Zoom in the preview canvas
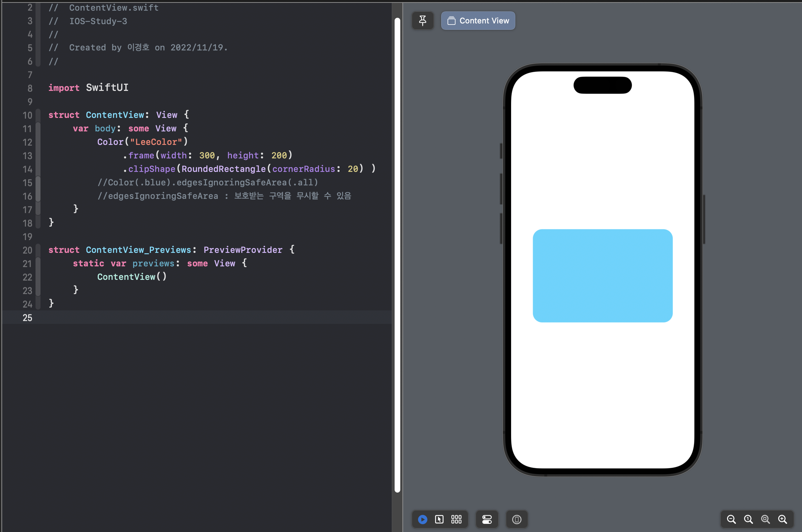Viewport: 802px width, 532px height. pos(782,520)
